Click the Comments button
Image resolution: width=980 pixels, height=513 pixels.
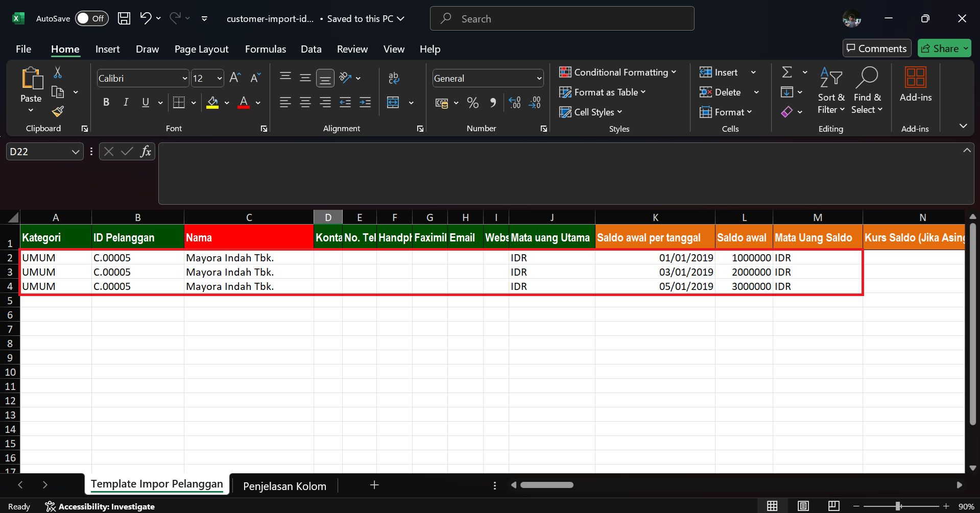(x=876, y=48)
